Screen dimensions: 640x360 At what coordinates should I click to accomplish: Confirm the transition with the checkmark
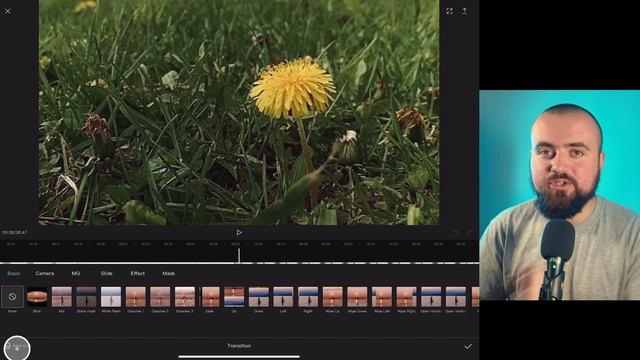point(468,347)
